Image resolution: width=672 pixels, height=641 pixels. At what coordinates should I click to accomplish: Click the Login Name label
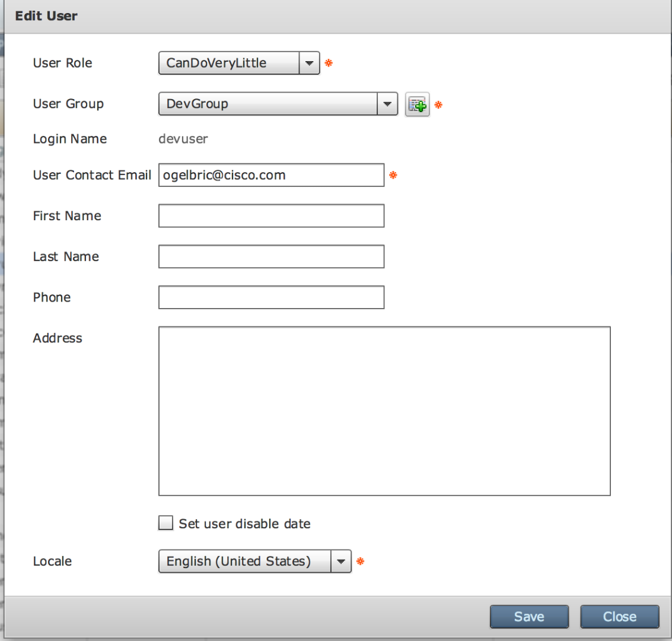coord(70,139)
